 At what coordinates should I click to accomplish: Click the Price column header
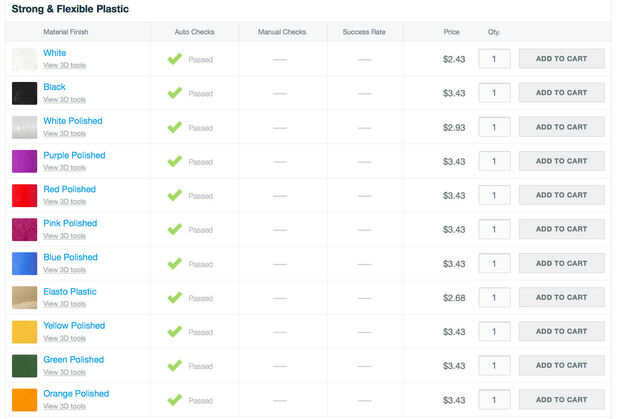coord(451,32)
